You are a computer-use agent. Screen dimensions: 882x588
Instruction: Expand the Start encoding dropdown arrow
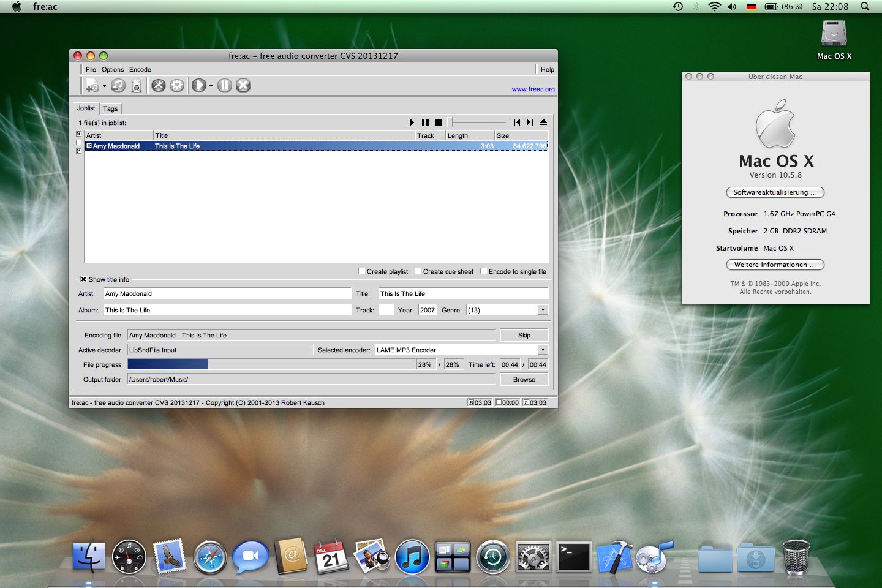(211, 86)
